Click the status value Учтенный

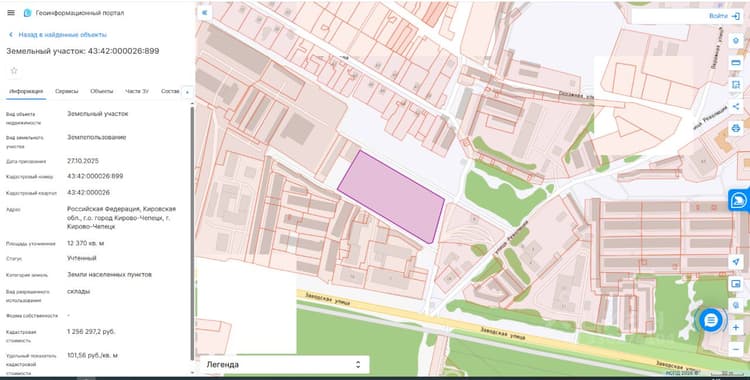tap(82, 258)
